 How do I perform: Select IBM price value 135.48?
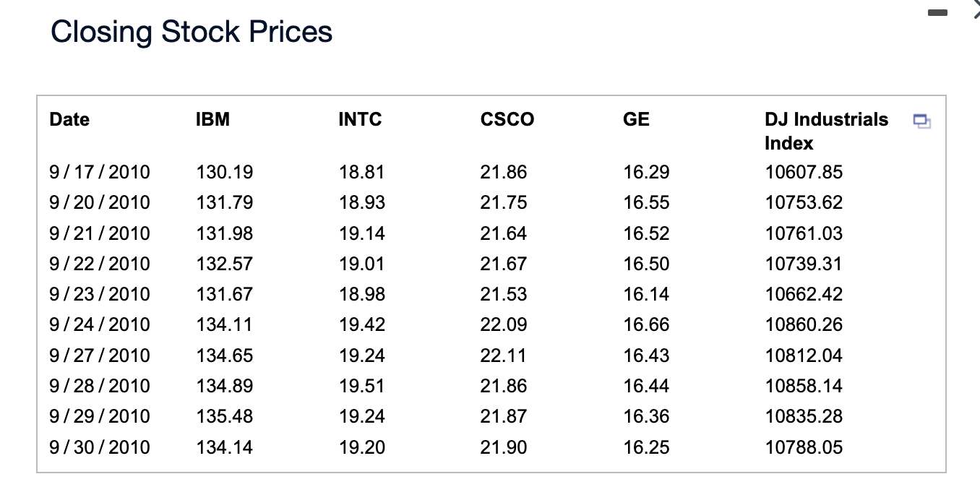click(x=224, y=416)
